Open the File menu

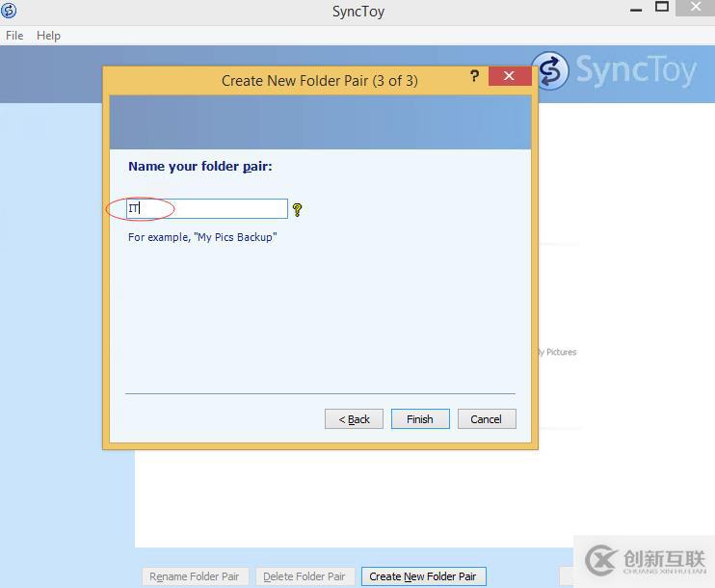(x=14, y=36)
